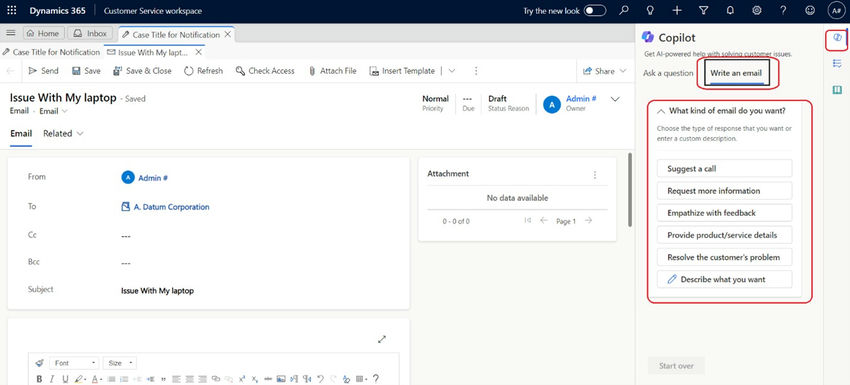Click Save in the command bar
Image resolution: width=850 pixels, height=385 pixels.
click(x=86, y=71)
